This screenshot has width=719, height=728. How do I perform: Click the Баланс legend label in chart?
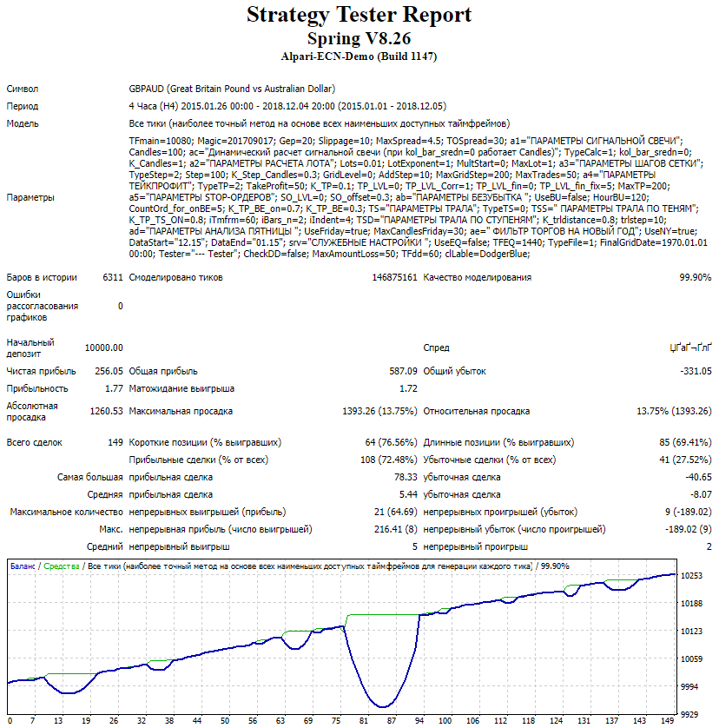point(23,566)
